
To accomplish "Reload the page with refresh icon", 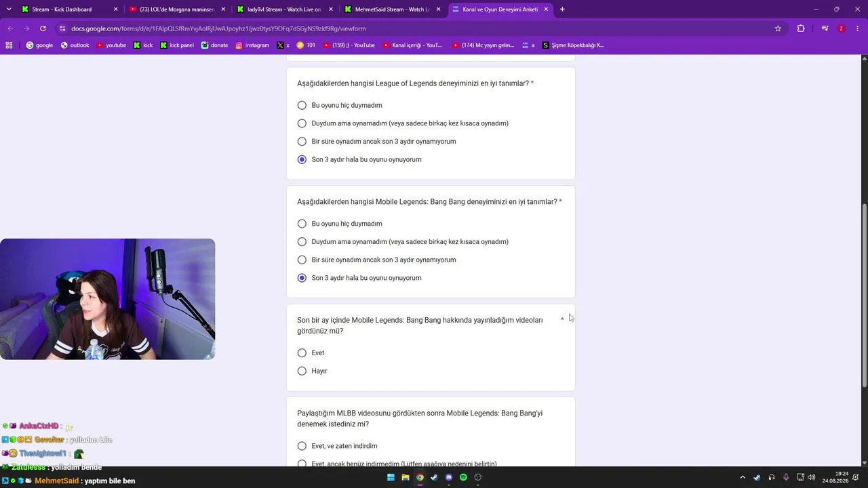I will [x=43, y=28].
